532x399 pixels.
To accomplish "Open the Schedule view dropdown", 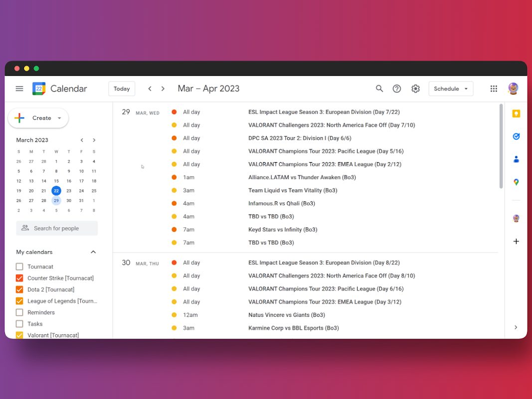I will pyautogui.click(x=451, y=89).
